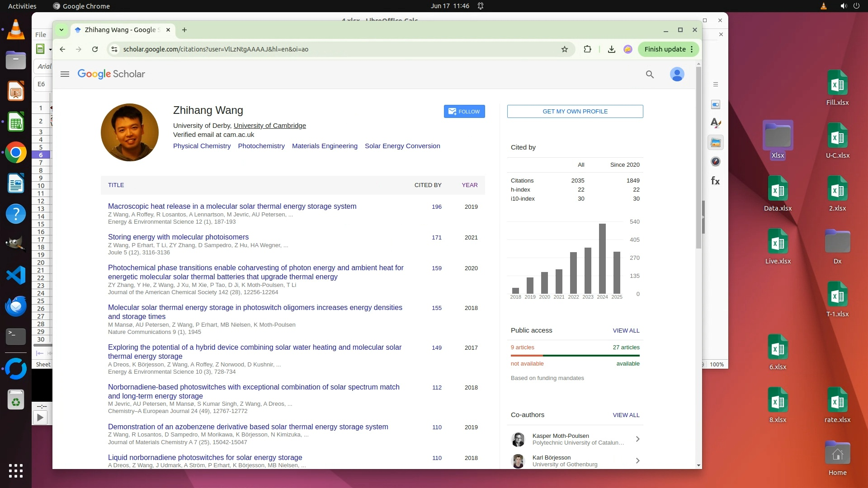Reload the page
This screenshot has height=488, width=868.
[95, 49]
